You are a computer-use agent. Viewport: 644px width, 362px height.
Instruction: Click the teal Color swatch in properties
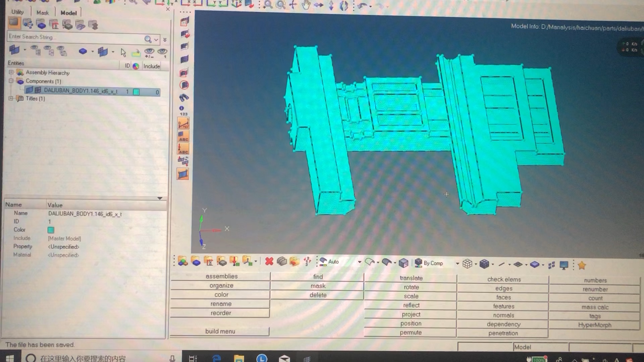(x=51, y=230)
